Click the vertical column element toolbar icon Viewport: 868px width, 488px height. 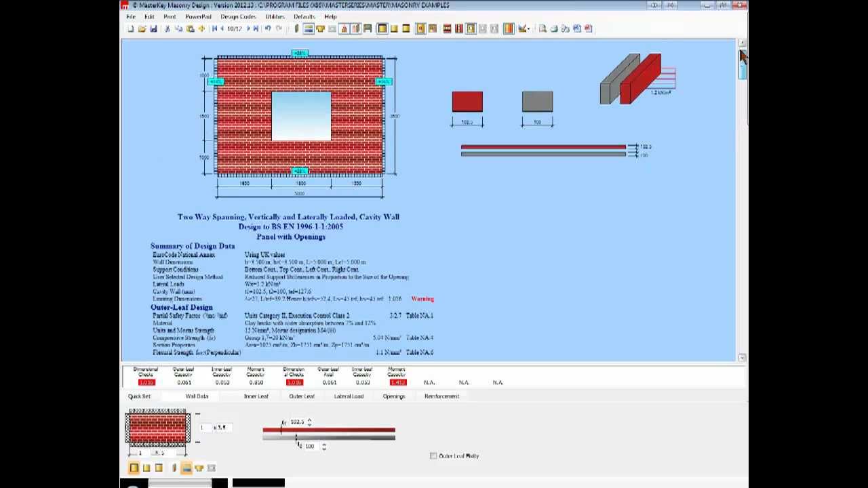[296, 28]
